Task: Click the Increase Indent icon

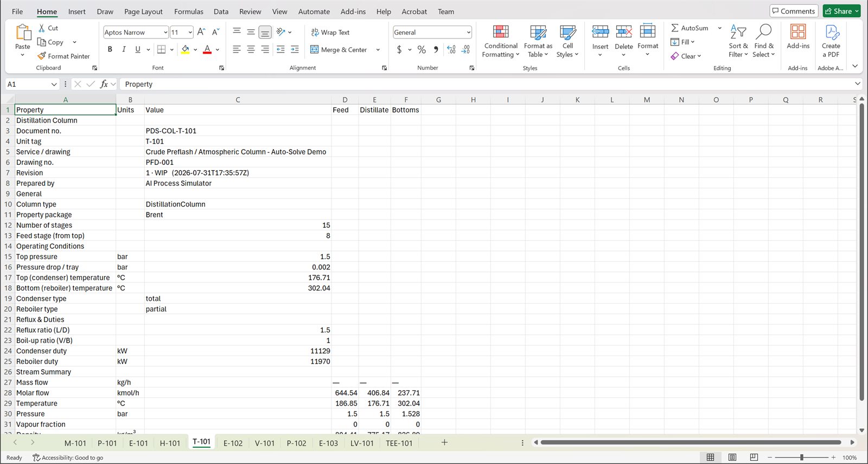Action: click(x=295, y=49)
